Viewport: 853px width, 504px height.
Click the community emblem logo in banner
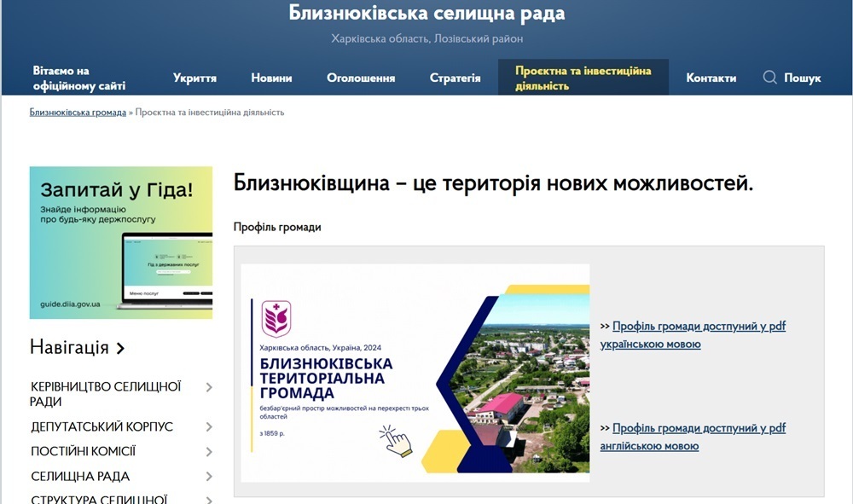click(276, 320)
